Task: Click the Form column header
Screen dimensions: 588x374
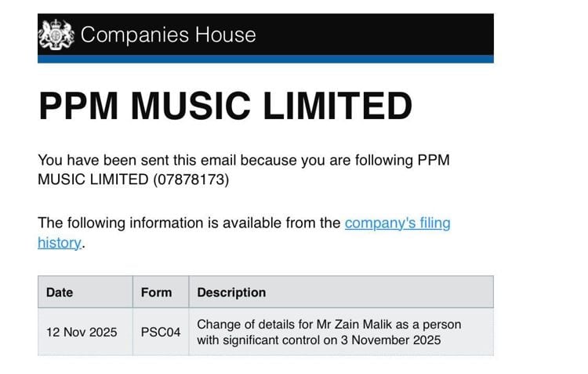Action: (156, 292)
